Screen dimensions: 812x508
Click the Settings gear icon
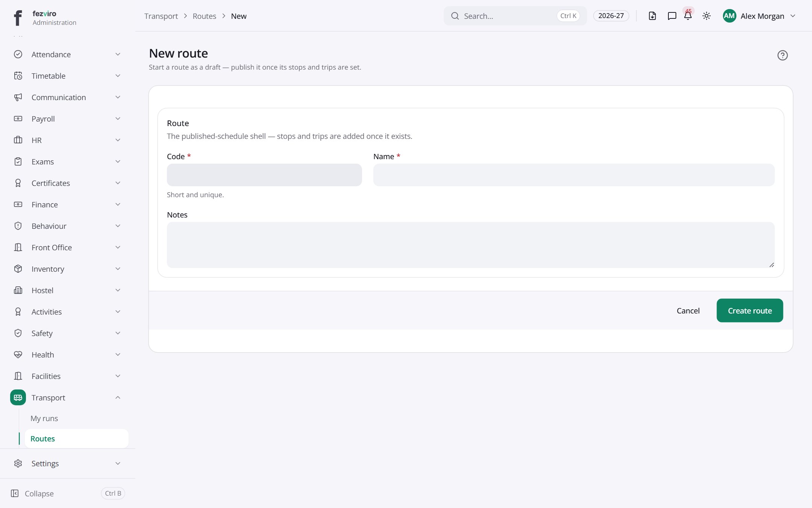click(x=18, y=463)
